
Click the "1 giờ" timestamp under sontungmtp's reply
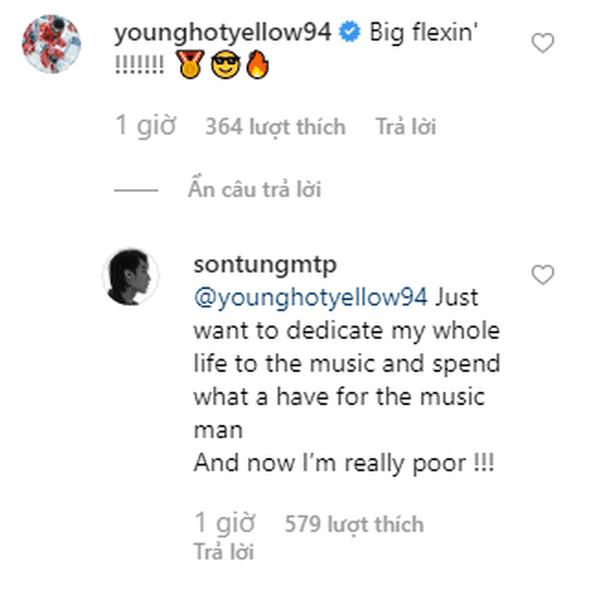coord(224,523)
